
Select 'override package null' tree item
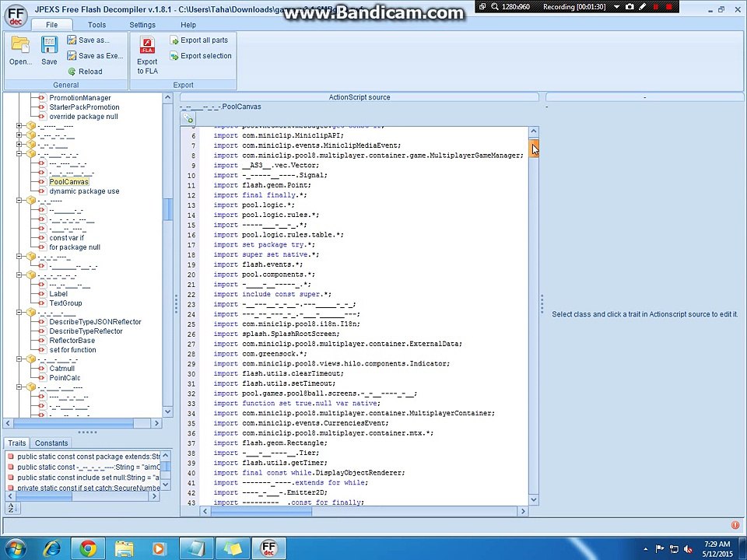[x=83, y=117]
